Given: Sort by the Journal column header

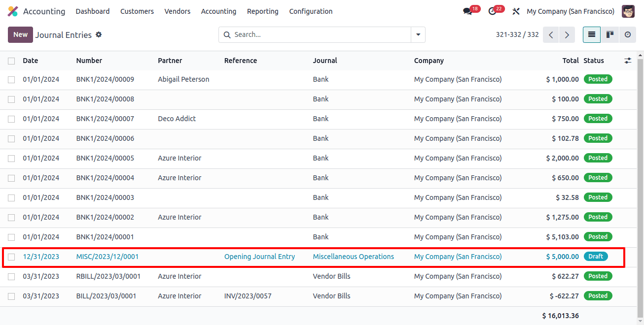Looking at the screenshot, I should pyautogui.click(x=325, y=61).
